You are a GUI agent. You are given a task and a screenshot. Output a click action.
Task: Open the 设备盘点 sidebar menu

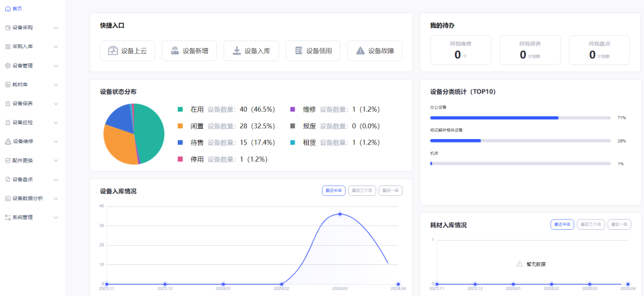click(x=32, y=180)
